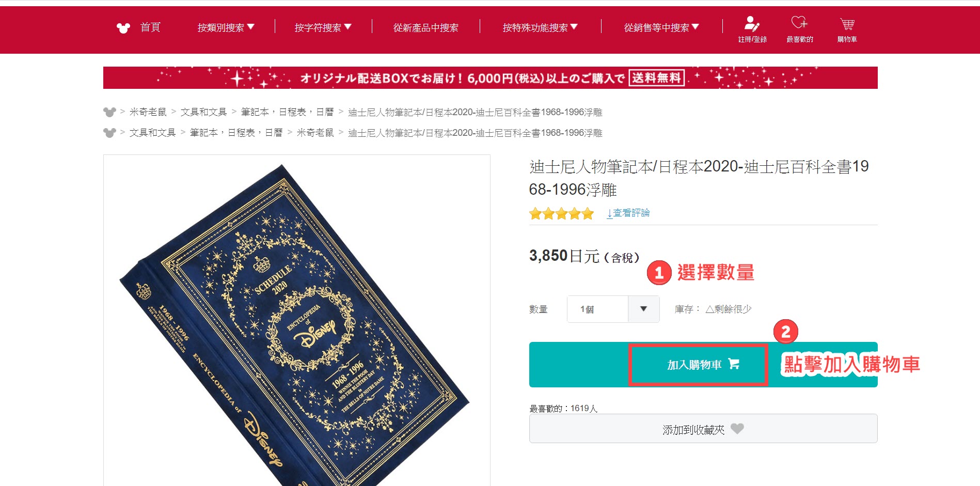Click the first breadcrumb Mickey icon
Image resolution: width=980 pixels, height=486 pixels.
click(x=109, y=112)
